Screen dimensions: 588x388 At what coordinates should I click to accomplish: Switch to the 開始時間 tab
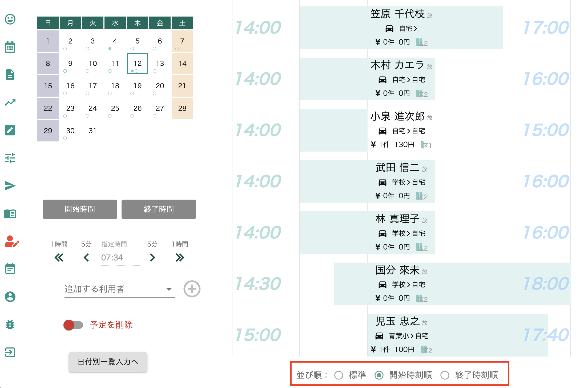pos(80,209)
